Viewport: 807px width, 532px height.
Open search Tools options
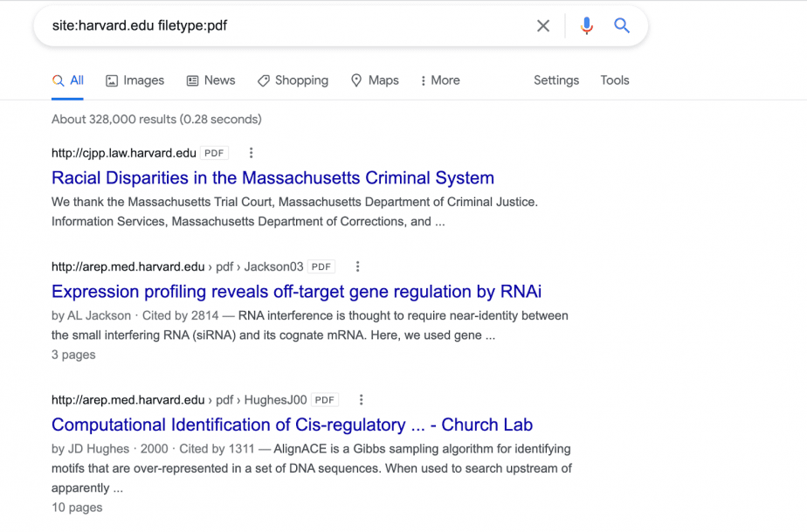coord(615,80)
